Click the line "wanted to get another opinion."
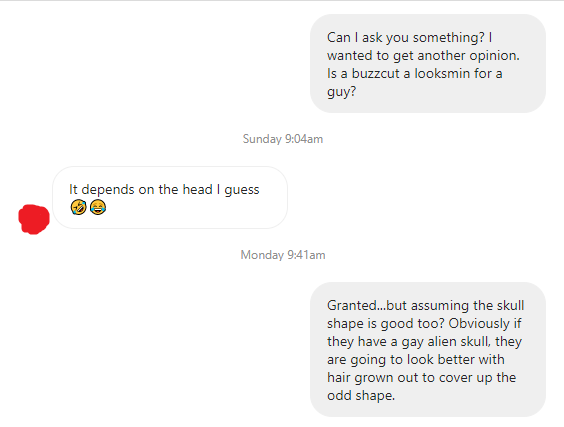Viewport: 564px width, 427px height. (x=423, y=56)
